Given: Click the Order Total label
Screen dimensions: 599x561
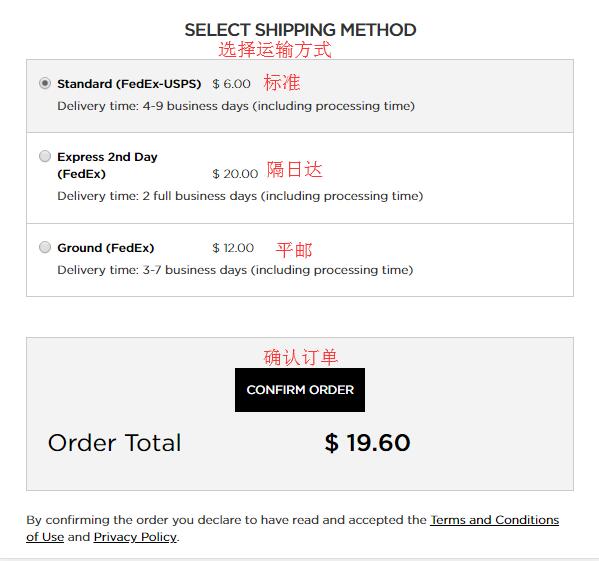Looking at the screenshot, I should click(x=115, y=443).
